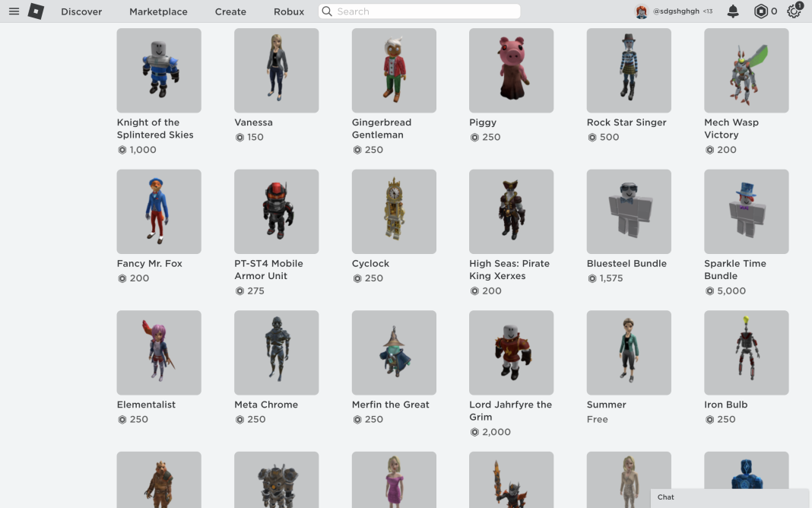Select the Piggy bundle thumbnail

click(512, 71)
